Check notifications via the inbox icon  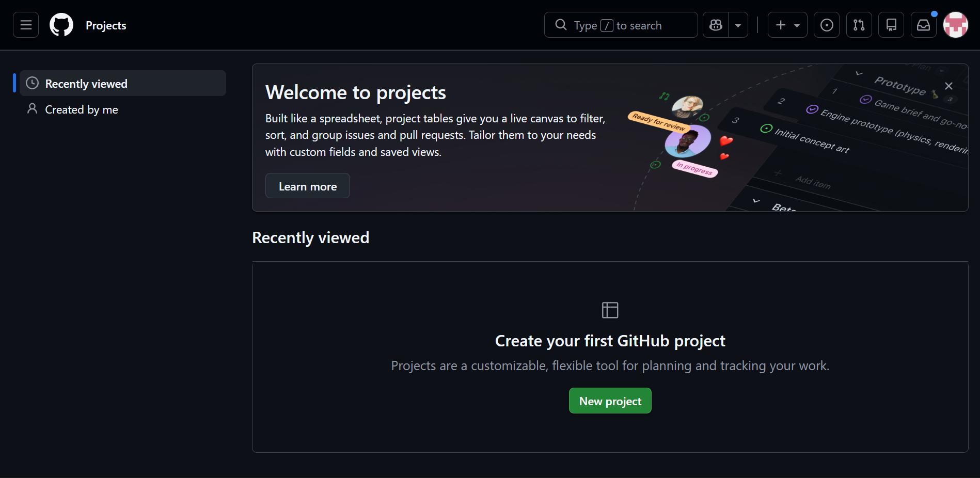click(x=924, y=25)
